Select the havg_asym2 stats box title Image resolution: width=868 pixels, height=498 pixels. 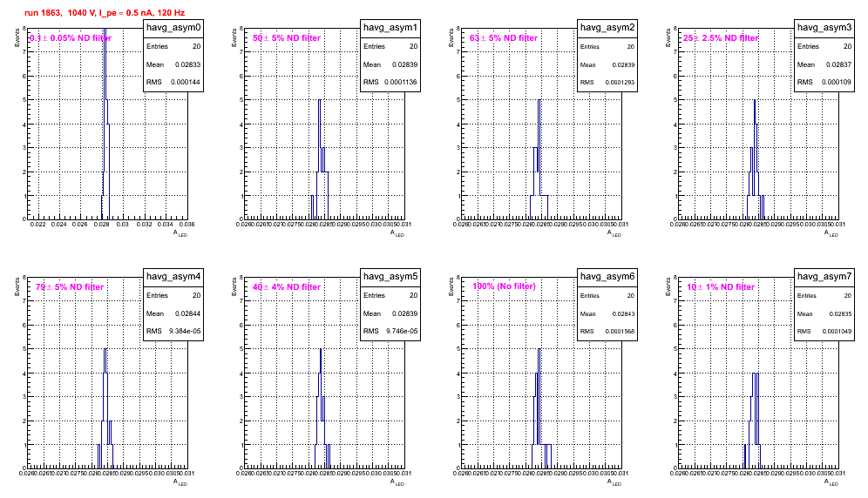coord(607,28)
